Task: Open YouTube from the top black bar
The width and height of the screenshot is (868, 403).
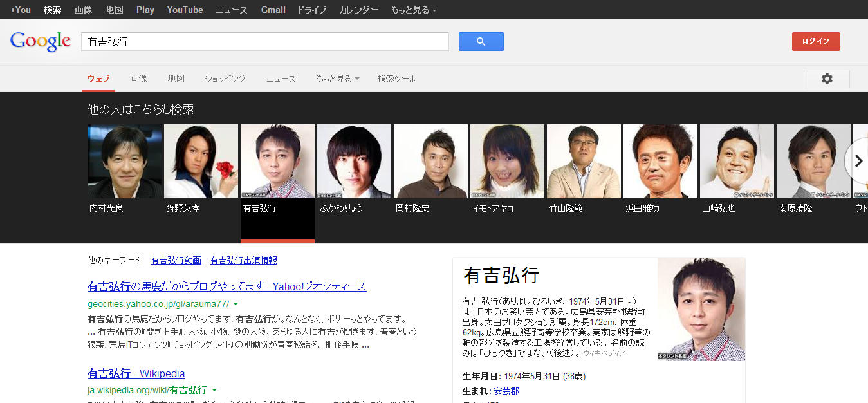Action: (x=185, y=10)
